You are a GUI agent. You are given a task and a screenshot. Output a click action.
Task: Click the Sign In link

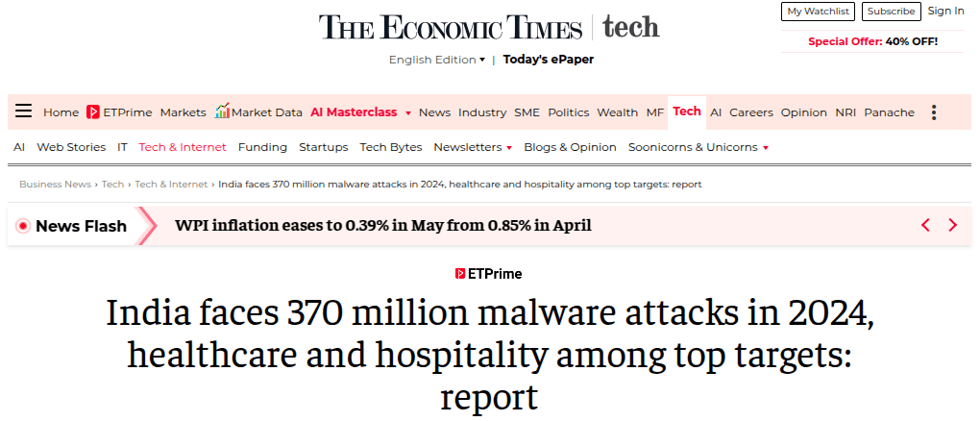pyautogui.click(x=946, y=11)
